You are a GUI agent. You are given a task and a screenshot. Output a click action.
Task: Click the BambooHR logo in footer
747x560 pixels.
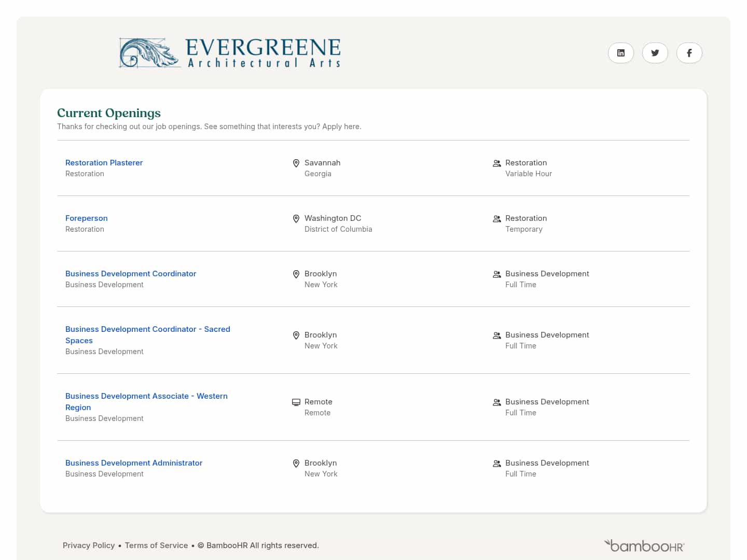(x=644, y=545)
